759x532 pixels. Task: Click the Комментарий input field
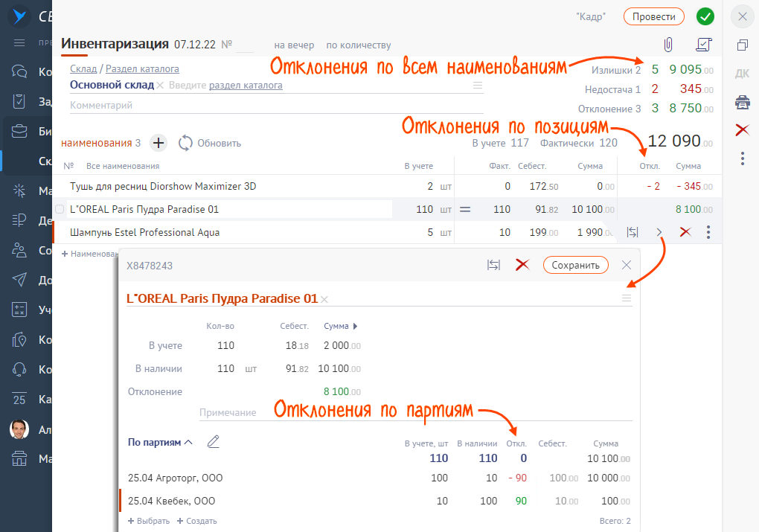point(275,106)
